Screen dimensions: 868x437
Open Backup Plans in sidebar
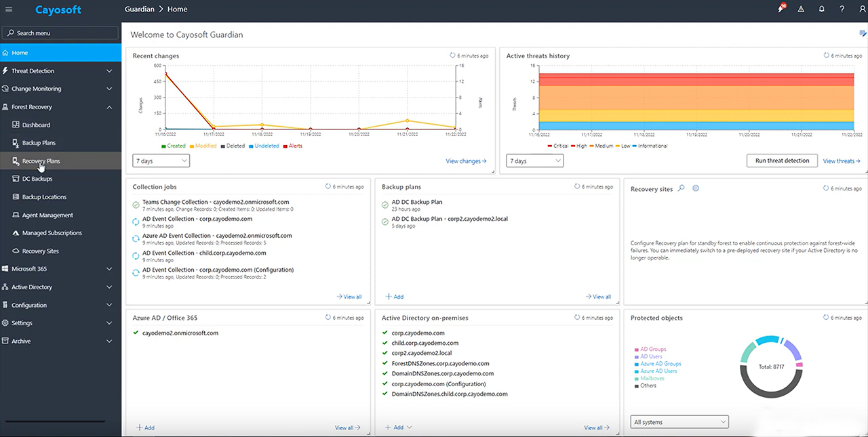61,143
